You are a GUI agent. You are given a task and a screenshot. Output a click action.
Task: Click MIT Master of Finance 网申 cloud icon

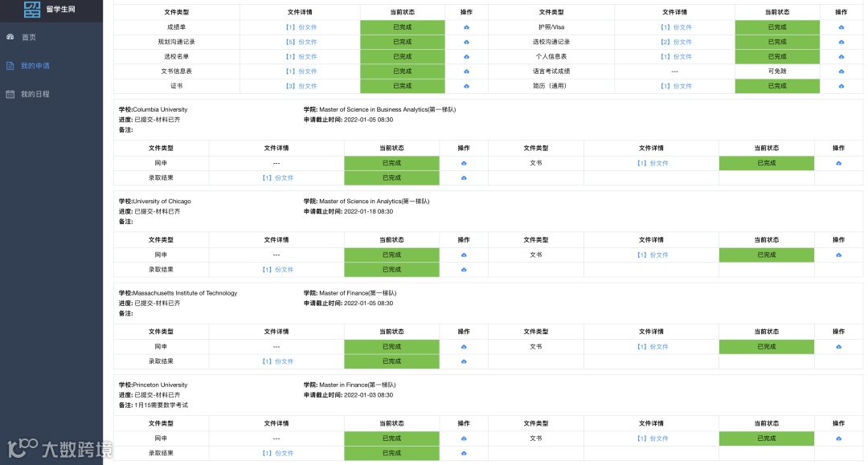(464, 347)
